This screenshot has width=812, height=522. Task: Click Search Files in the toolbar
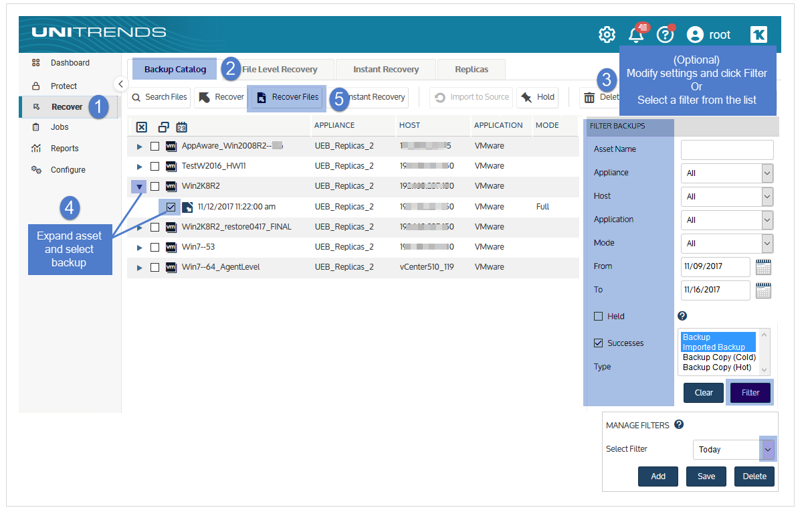pyautogui.click(x=159, y=97)
